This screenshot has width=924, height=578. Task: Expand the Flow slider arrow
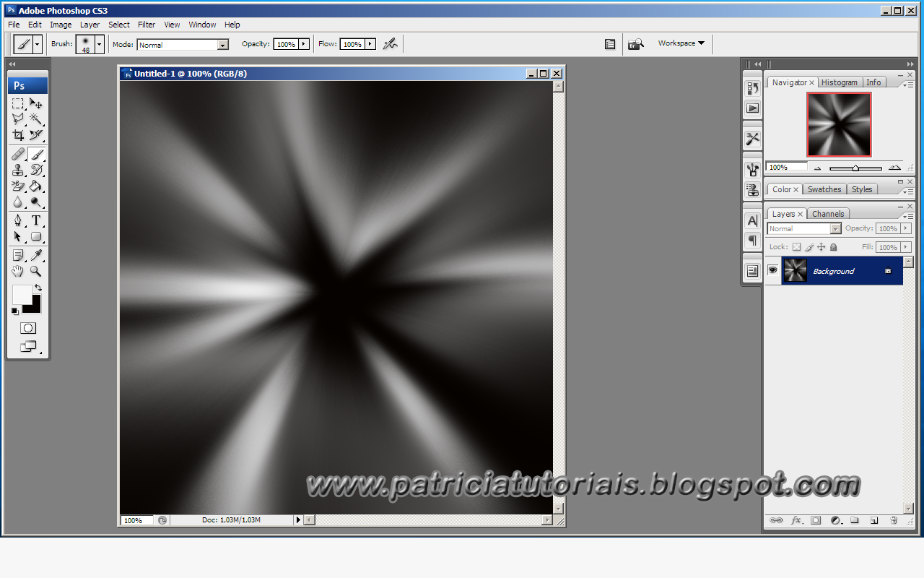[x=370, y=44]
